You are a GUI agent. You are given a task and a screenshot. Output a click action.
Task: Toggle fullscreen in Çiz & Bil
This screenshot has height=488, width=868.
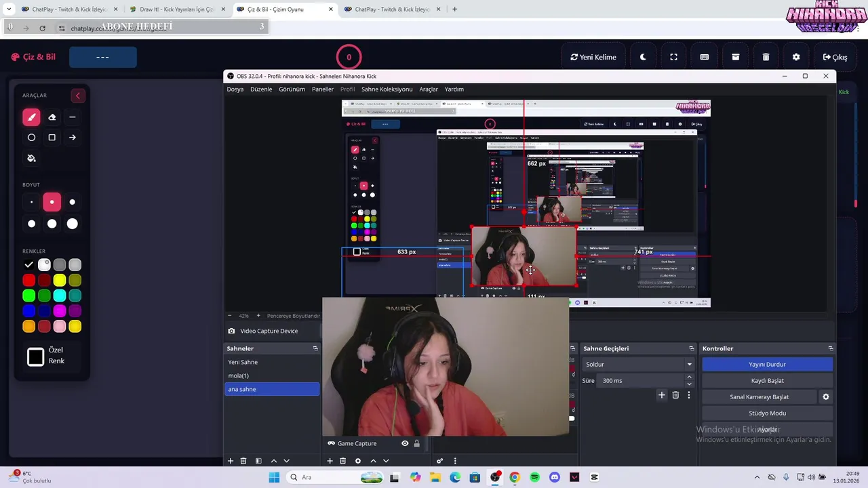pos(673,57)
